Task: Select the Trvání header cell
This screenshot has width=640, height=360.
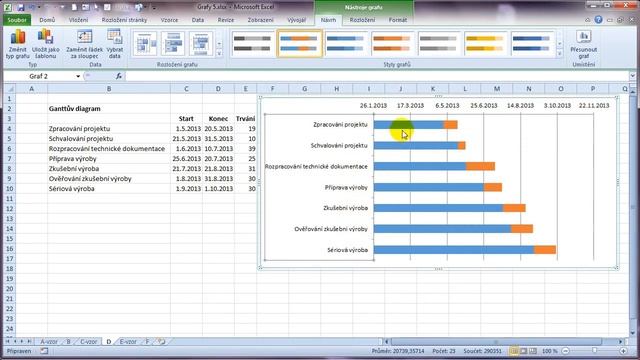Action: tap(245, 119)
